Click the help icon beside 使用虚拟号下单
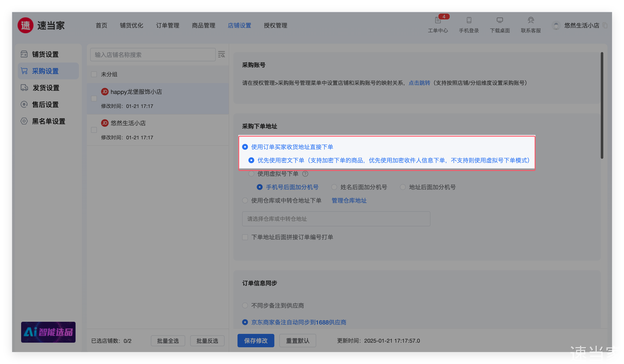Image resolution: width=624 pixels, height=364 pixels. click(x=305, y=174)
